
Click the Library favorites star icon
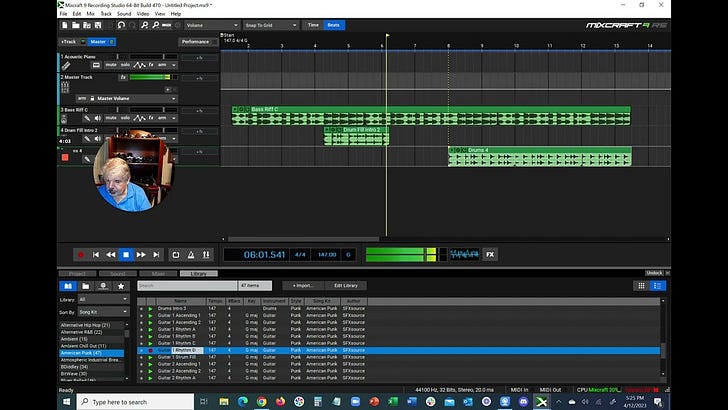point(121,286)
